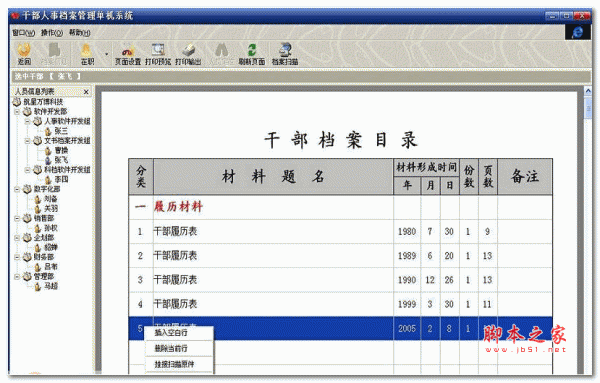Click the 打印输出 (Print Output) icon
Screen dimensions: 600x383
coord(188,53)
